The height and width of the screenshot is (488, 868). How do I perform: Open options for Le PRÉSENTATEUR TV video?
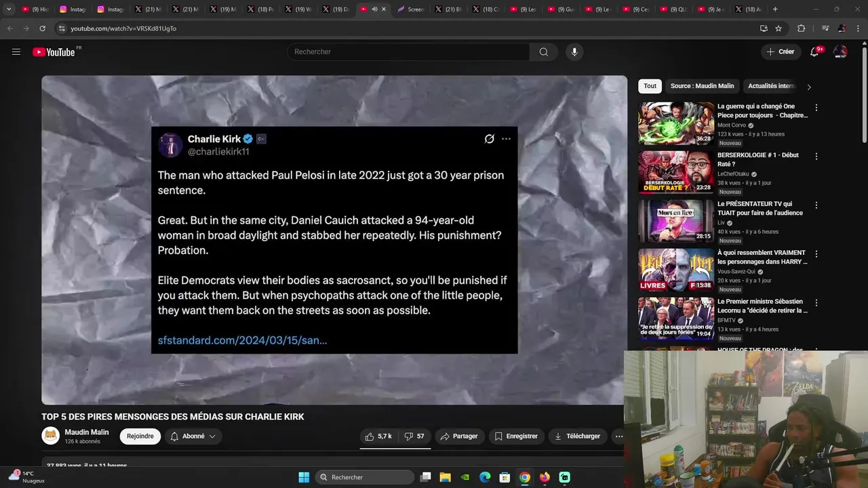[x=816, y=205]
